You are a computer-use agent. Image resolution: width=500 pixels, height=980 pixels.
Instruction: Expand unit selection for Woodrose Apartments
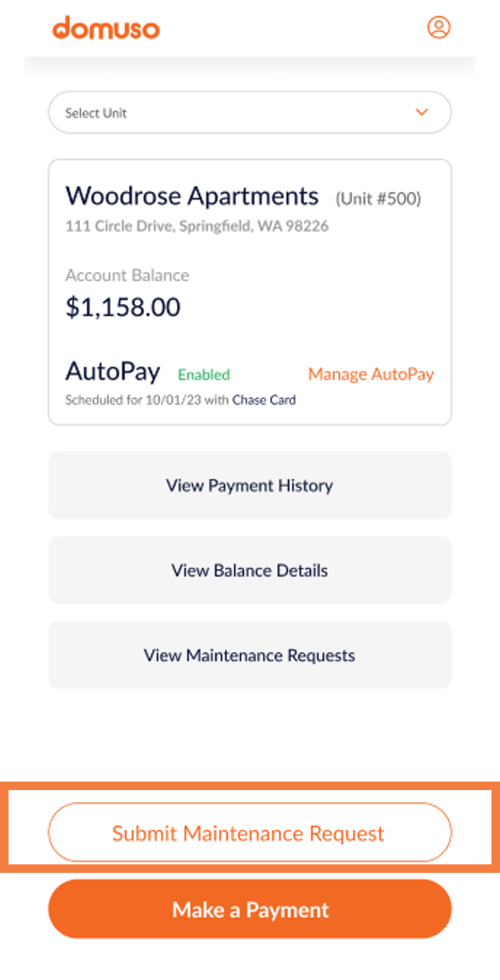click(250, 112)
